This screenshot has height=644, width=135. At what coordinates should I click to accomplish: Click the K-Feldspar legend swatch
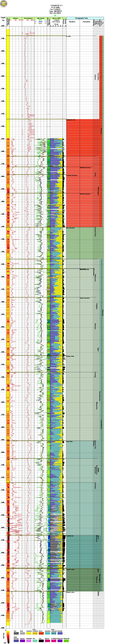coord(53,641)
